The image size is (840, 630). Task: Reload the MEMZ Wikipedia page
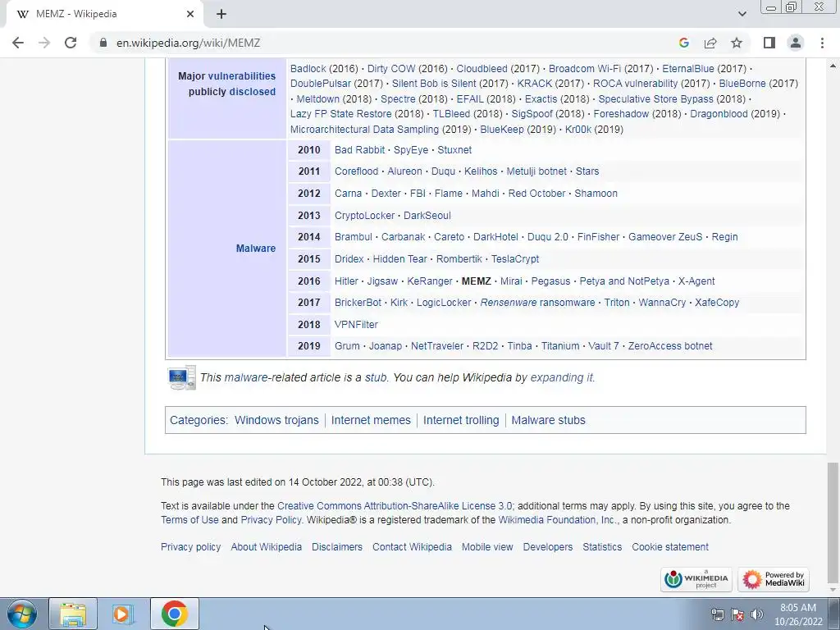[71, 43]
